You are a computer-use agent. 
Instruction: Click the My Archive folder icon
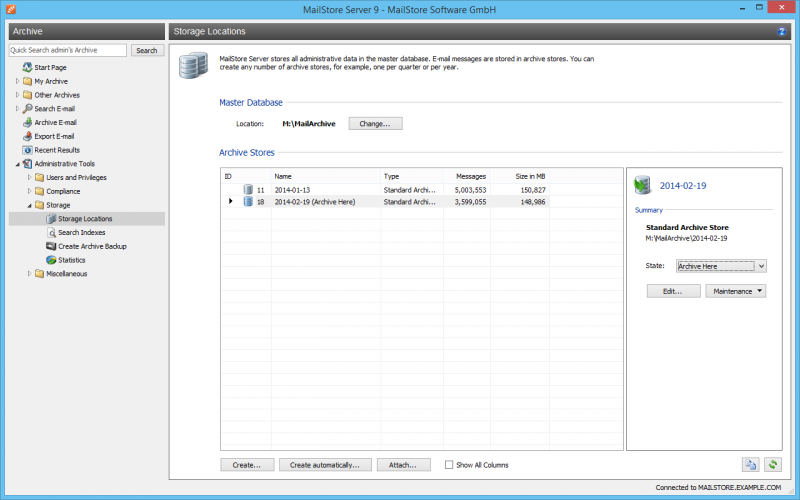(28, 81)
